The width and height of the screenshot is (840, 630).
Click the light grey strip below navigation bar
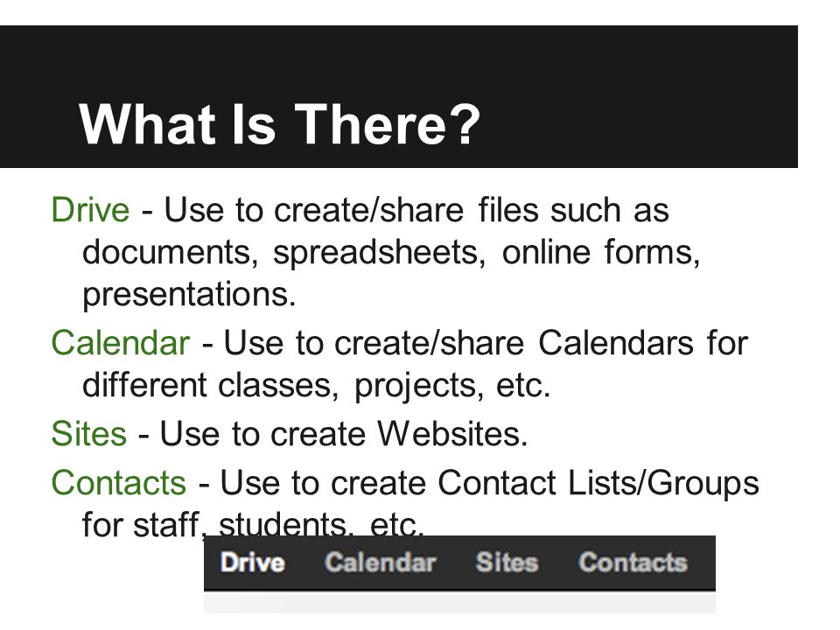(459, 604)
